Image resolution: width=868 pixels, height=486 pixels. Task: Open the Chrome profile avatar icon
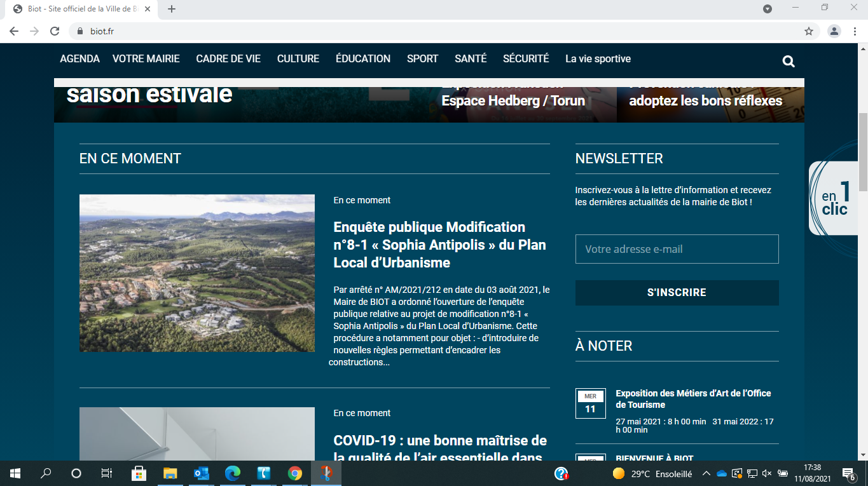click(834, 31)
